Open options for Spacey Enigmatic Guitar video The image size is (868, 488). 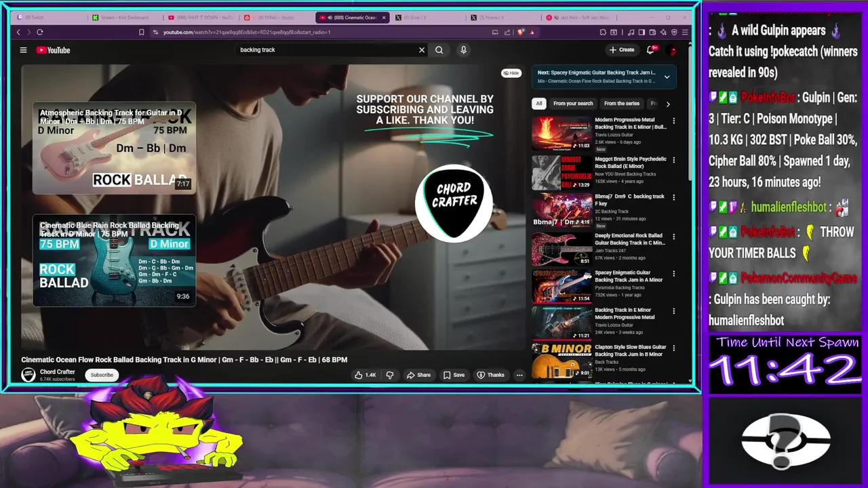673,274
